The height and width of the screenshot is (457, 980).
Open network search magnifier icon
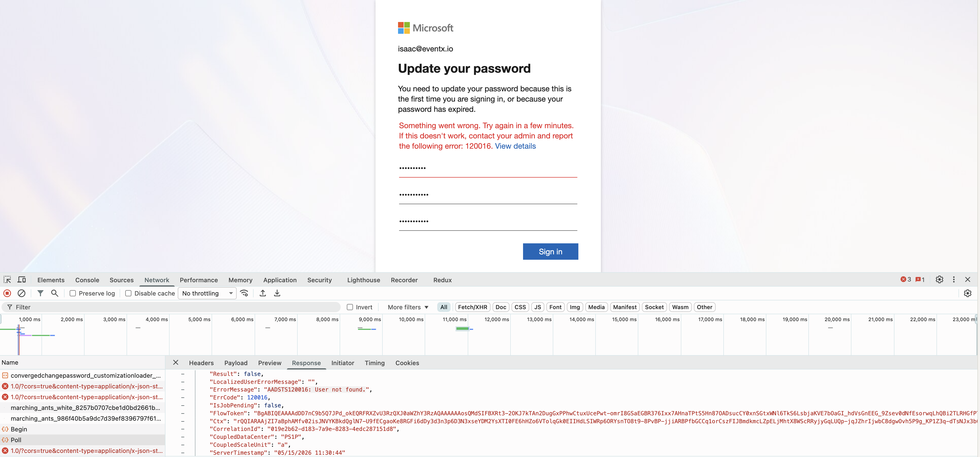click(55, 293)
